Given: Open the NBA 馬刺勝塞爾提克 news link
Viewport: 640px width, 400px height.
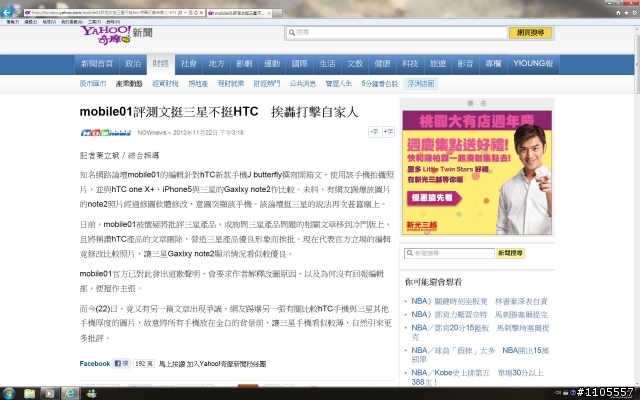Looking at the screenshot, I should coord(479,315).
